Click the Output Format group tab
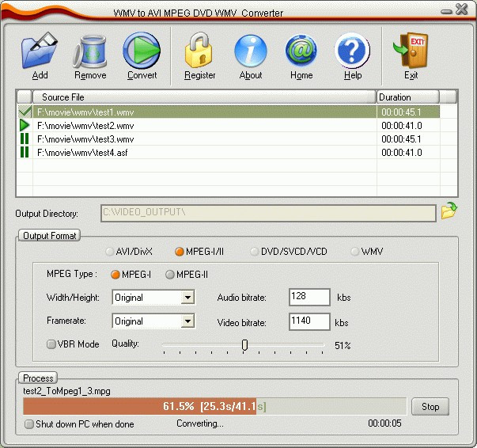Viewport: 477px width, 448px height. click(x=50, y=236)
